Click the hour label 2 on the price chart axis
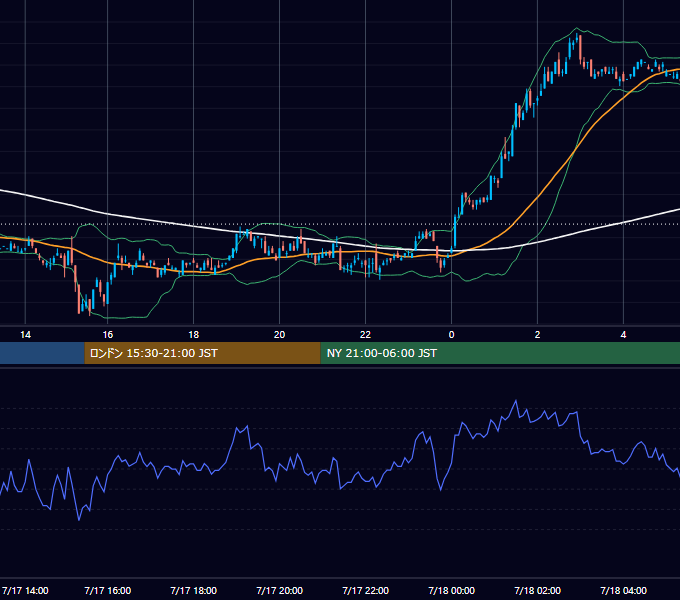This screenshot has width=680, height=600. tap(537, 335)
